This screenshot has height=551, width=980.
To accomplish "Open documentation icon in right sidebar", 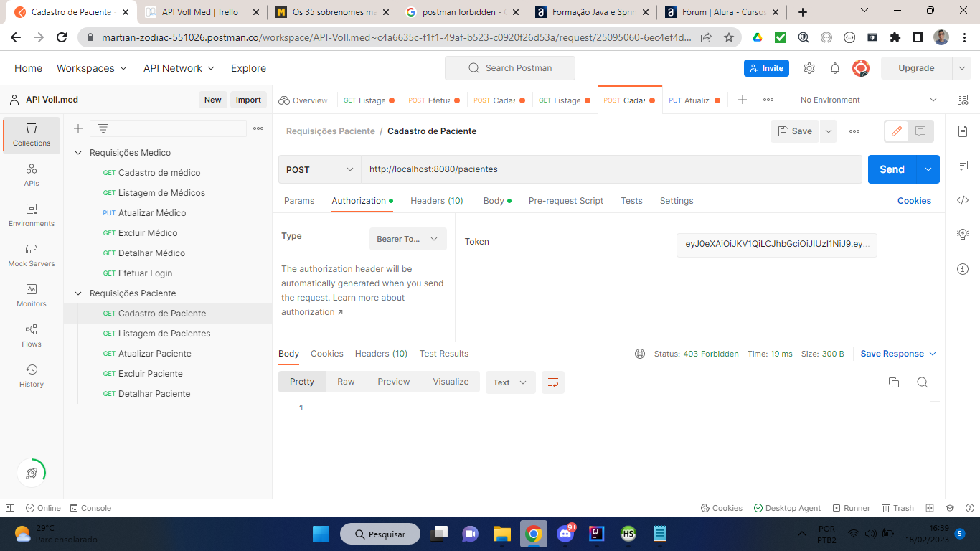I will coord(963,131).
